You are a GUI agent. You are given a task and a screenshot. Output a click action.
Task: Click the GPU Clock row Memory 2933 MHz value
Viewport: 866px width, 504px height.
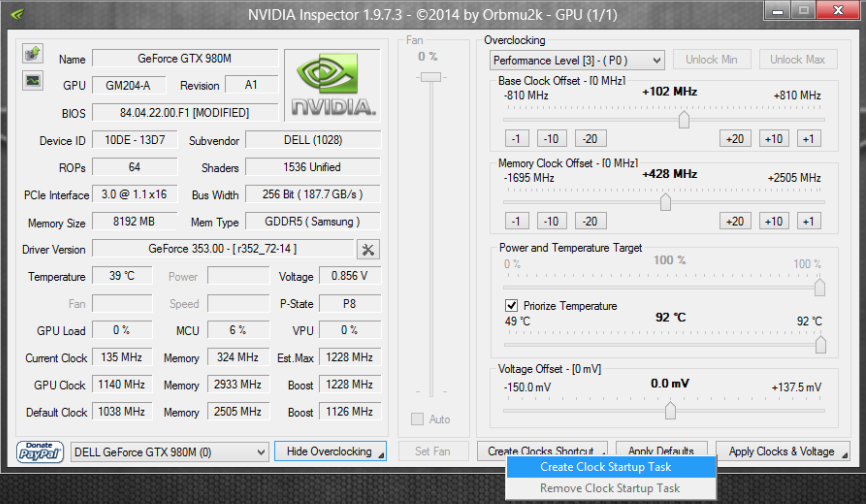pyautogui.click(x=238, y=384)
